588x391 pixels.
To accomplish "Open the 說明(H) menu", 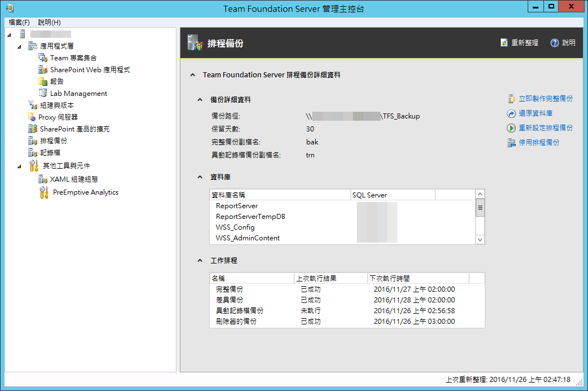I will [49, 23].
